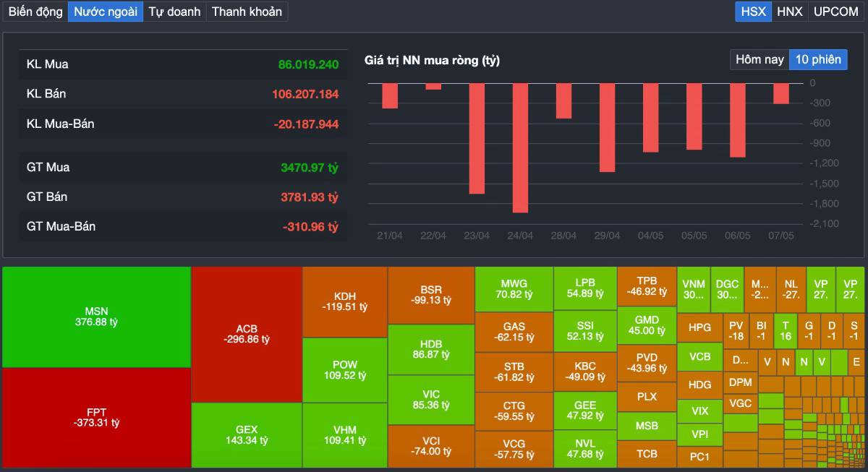Image resolution: width=868 pixels, height=472 pixels.
Task: Click the NVL 47.68 tỷ tile
Action: pyautogui.click(x=585, y=449)
